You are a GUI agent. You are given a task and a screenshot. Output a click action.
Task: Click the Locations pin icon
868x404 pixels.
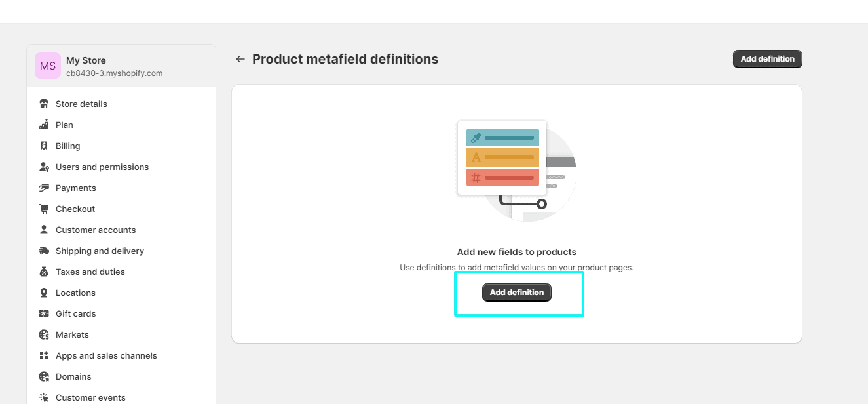44,293
